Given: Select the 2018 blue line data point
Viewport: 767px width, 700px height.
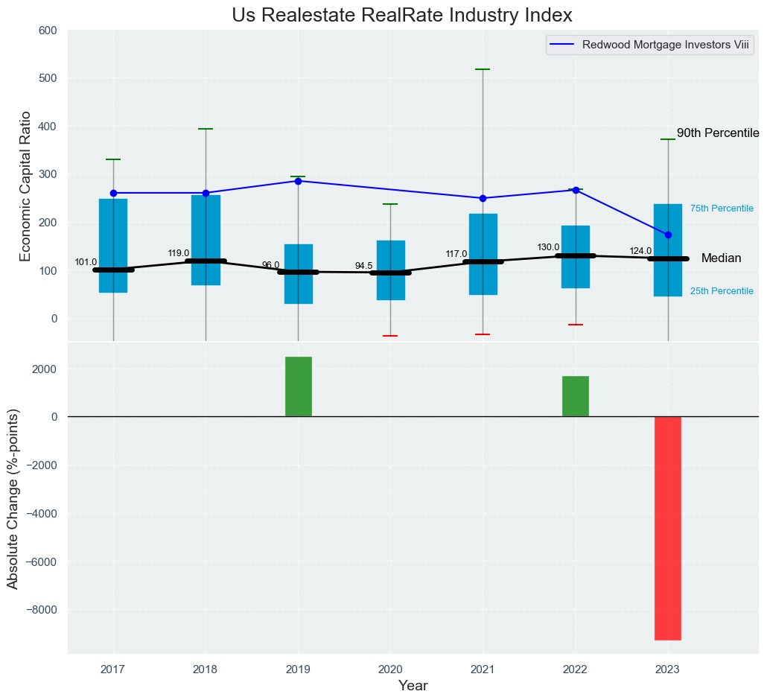Looking at the screenshot, I should 206,193.
